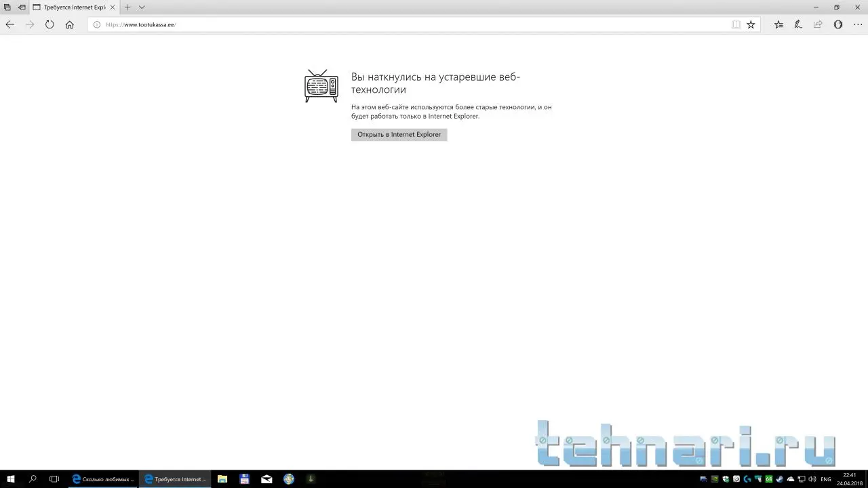The height and width of the screenshot is (488, 868).
Task: Open the Mail app on the taskbar
Action: (267, 479)
